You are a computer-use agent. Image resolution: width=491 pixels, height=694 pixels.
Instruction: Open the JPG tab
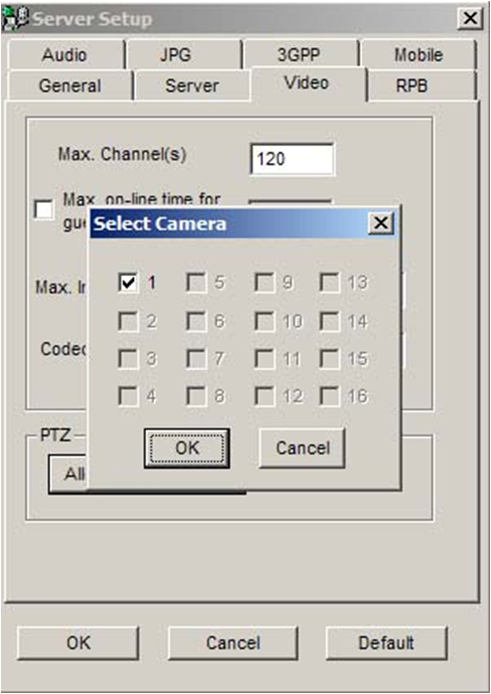(x=176, y=54)
